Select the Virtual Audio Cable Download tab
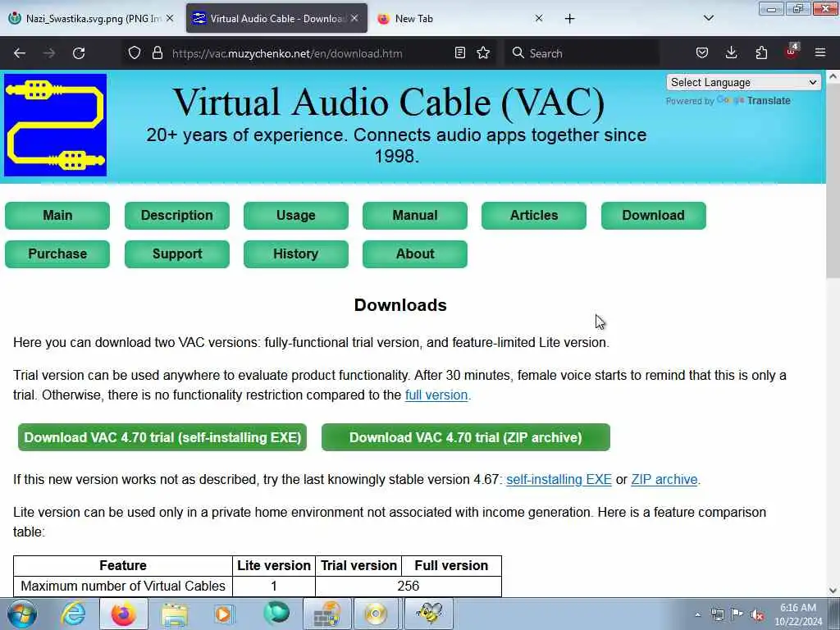This screenshot has height=630, width=840. click(276, 18)
